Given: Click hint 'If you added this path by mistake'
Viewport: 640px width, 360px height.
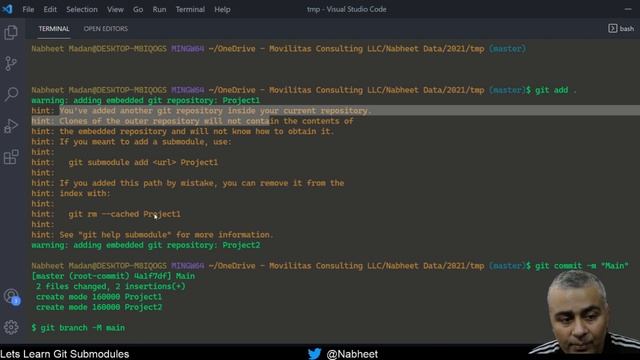Looking at the screenshot, I should pyautogui.click(x=188, y=183).
